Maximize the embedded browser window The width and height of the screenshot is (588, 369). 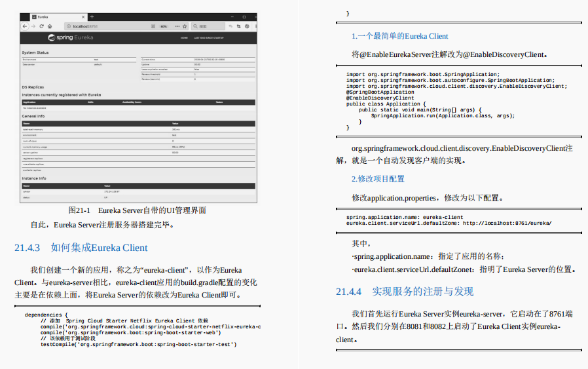pos(244,17)
